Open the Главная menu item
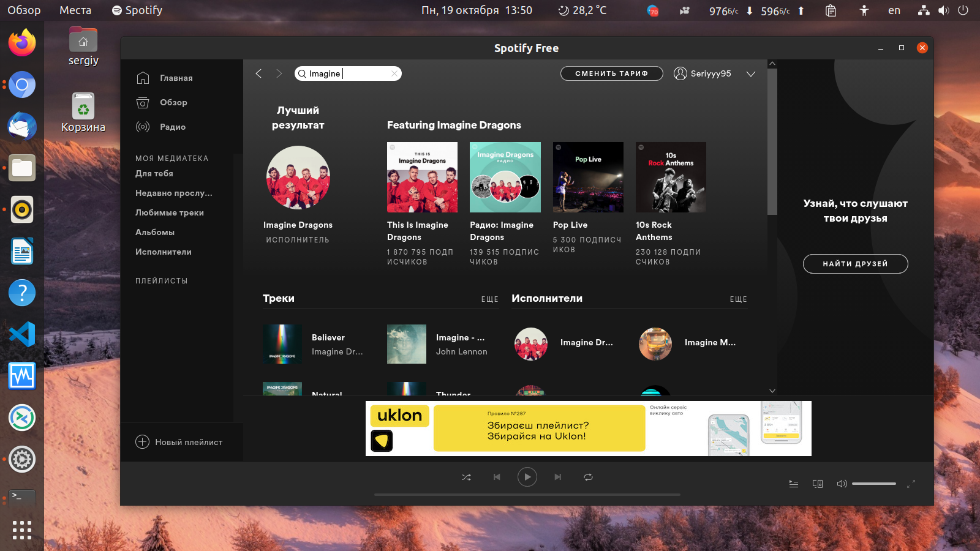Viewport: 980px width, 551px height. point(176,78)
